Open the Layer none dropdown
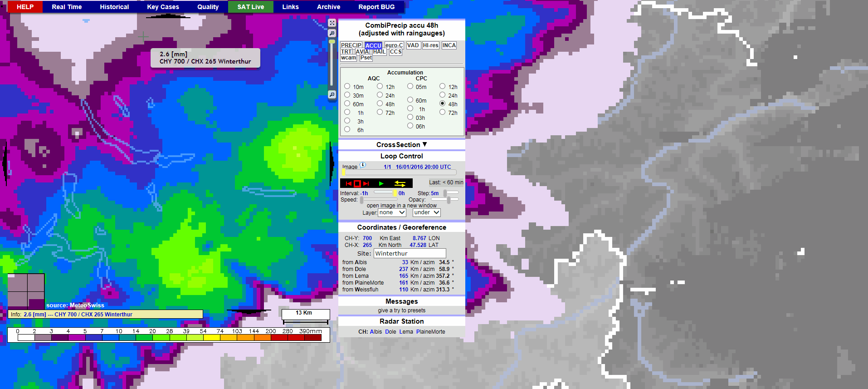Screen dimensions: 868x389 (392, 212)
